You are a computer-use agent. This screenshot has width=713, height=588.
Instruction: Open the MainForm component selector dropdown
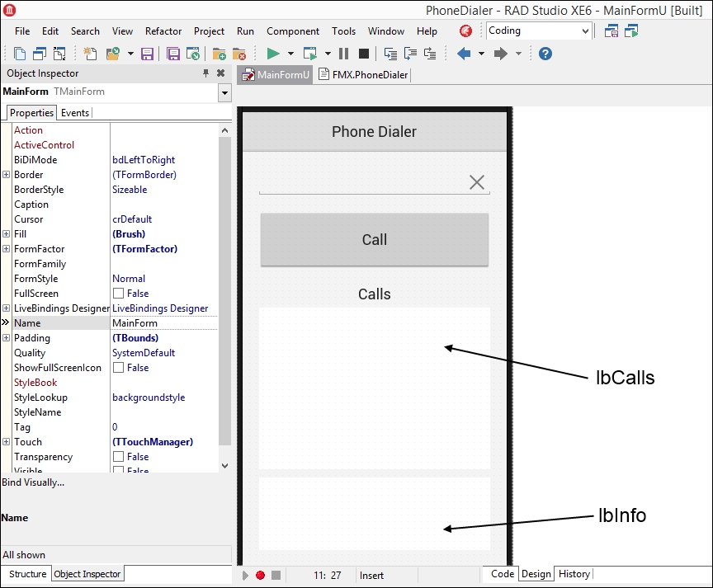(x=224, y=93)
